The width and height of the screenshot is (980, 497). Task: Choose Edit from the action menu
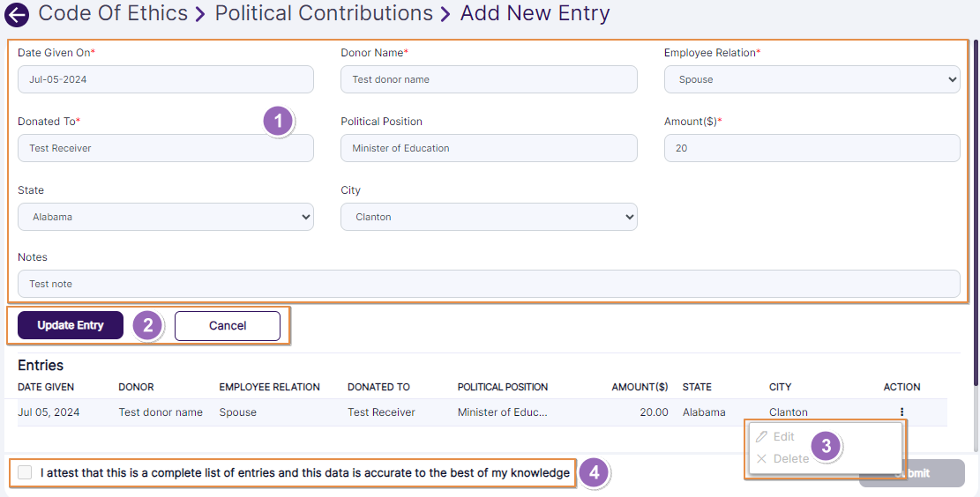(x=783, y=437)
